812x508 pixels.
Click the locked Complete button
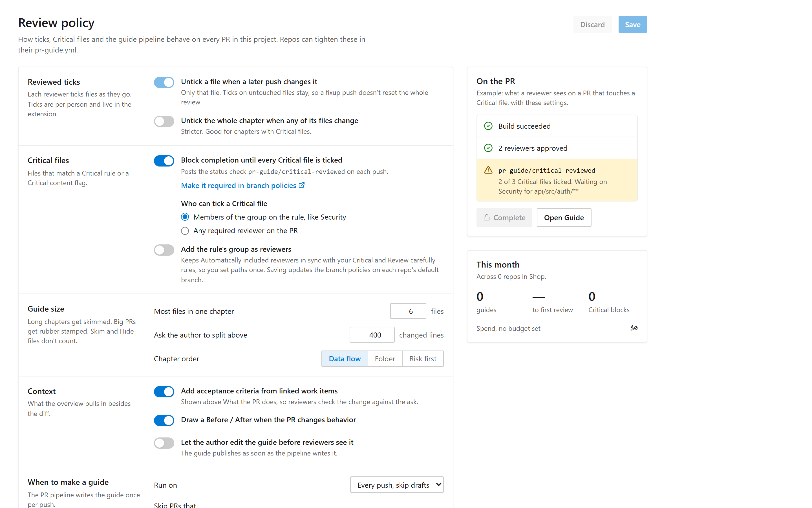tap(504, 218)
